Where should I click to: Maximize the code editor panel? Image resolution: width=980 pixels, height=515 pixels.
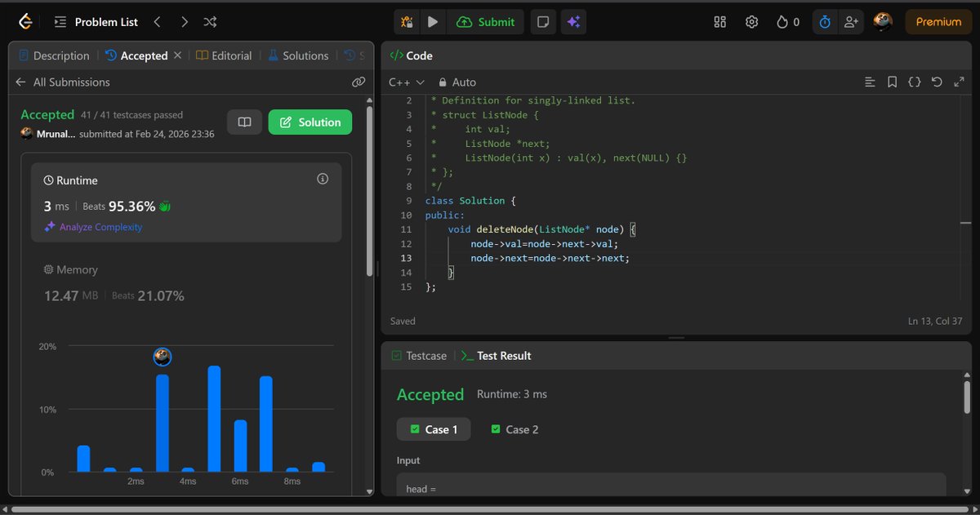pos(959,82)
